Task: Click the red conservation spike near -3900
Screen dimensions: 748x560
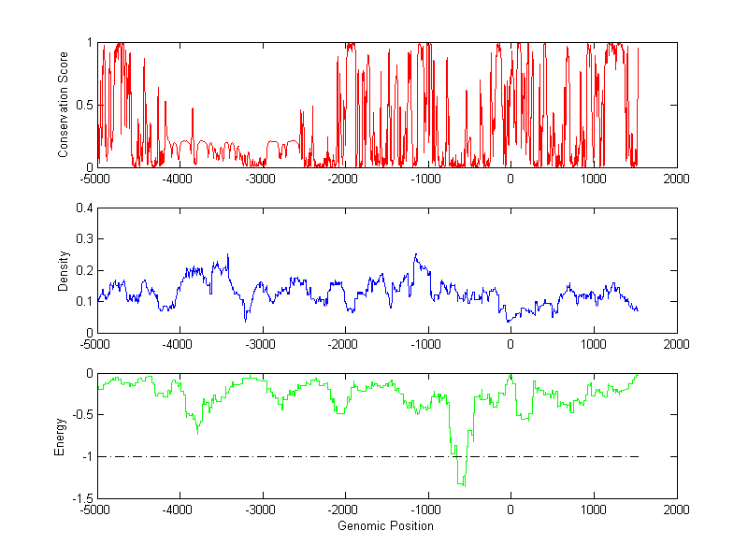Action: (193, 109)
